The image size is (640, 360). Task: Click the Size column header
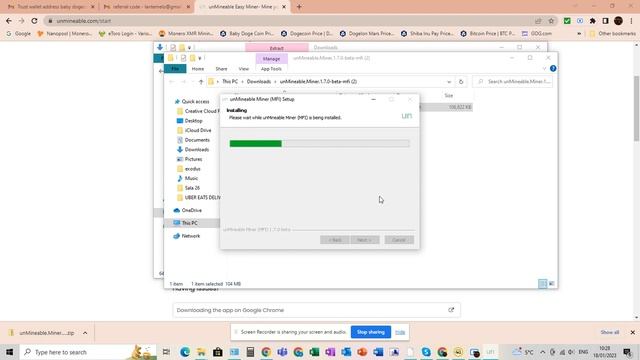449,95
